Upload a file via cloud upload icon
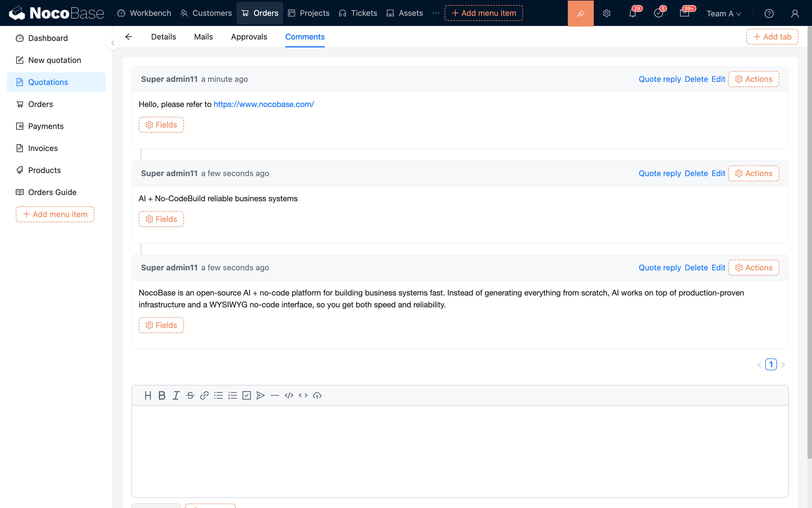This screenshot has height=508, width=812. 317,395
